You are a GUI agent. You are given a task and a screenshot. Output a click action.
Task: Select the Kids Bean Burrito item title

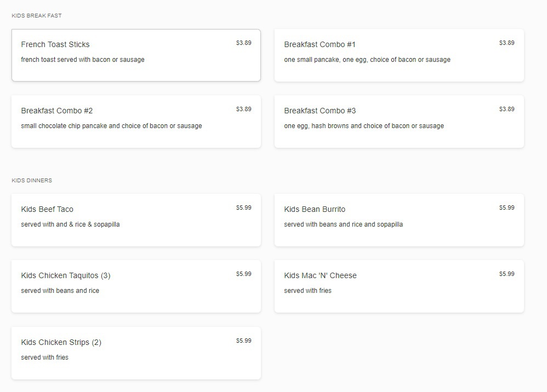[315, 209]
